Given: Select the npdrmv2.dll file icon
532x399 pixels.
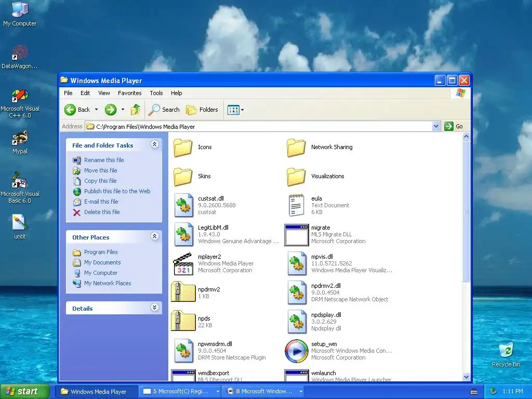Looking at the screenshot, I should pyautogui.click(x=297, y=292).
